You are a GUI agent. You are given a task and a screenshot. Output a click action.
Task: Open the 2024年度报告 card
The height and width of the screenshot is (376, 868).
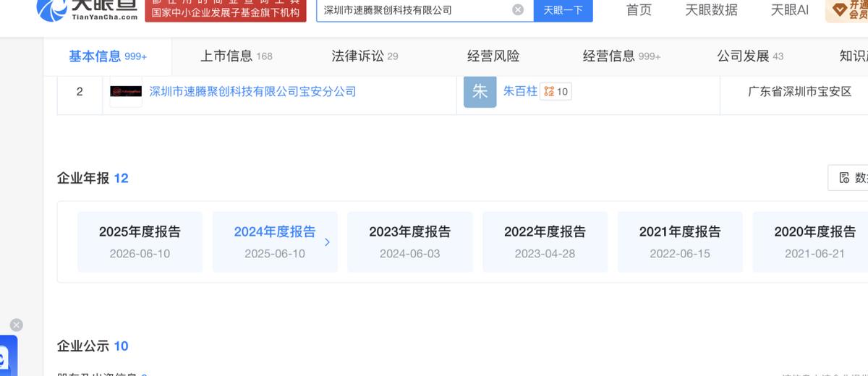coord(275,242)
